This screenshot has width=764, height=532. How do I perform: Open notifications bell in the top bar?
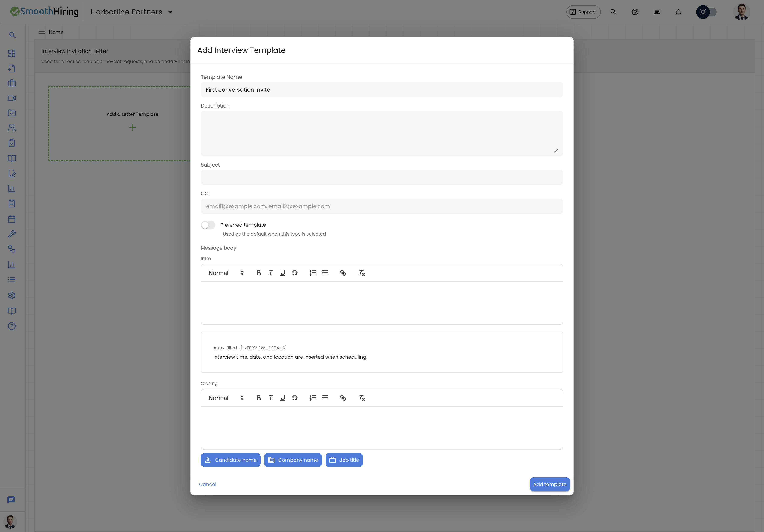coord(678,12)
